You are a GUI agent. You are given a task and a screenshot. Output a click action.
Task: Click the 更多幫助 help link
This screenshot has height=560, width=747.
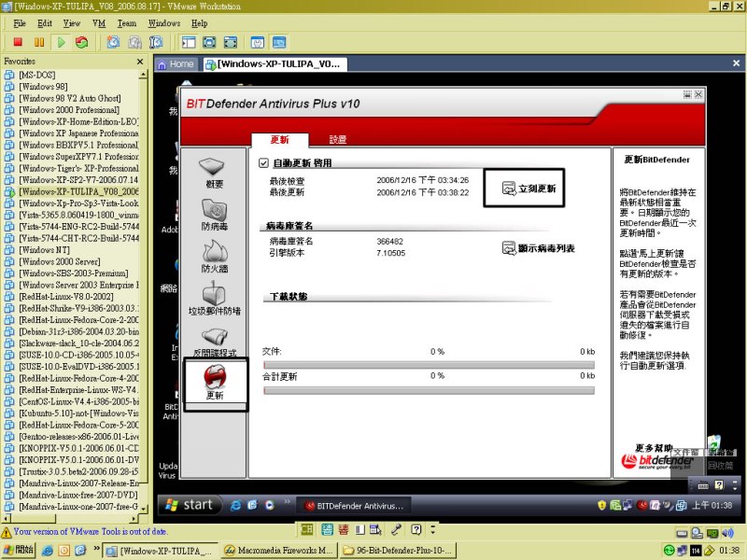(653, 448)
